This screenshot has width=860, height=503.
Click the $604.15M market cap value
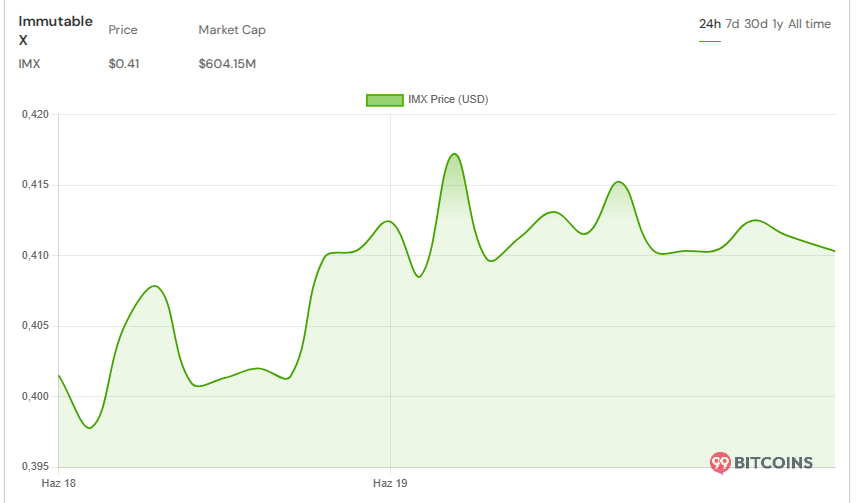pyautogui.click(x=227, y=64)
